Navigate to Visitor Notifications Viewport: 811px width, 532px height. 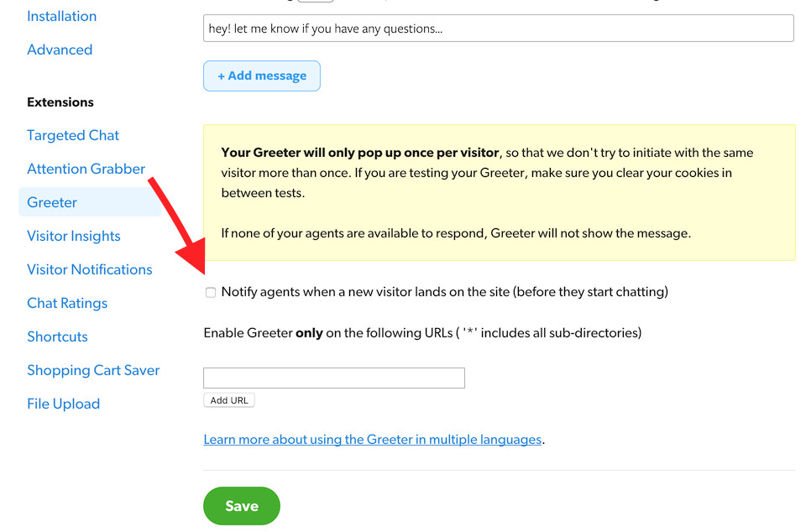[90, 269]
